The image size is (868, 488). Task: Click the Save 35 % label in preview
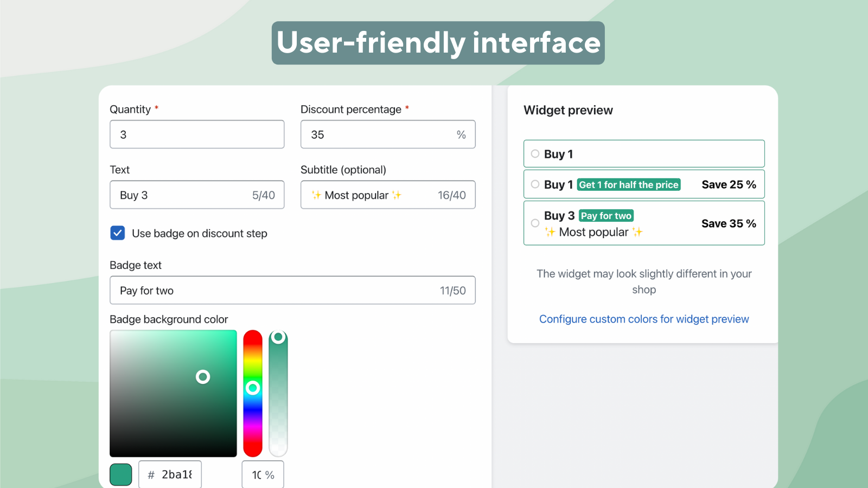coord(729,223)
